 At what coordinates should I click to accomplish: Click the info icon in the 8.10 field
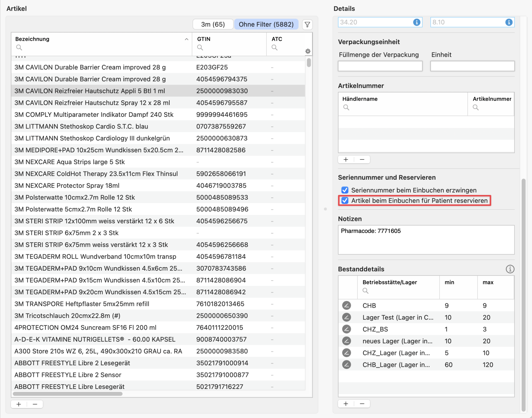tap(509, 22)
